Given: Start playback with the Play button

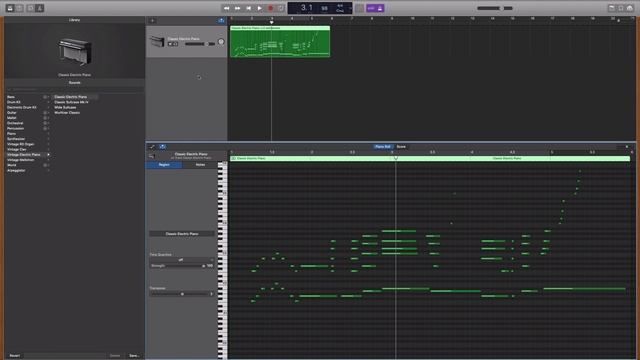Looking at the screenshot, I should [x=260, y=8].
